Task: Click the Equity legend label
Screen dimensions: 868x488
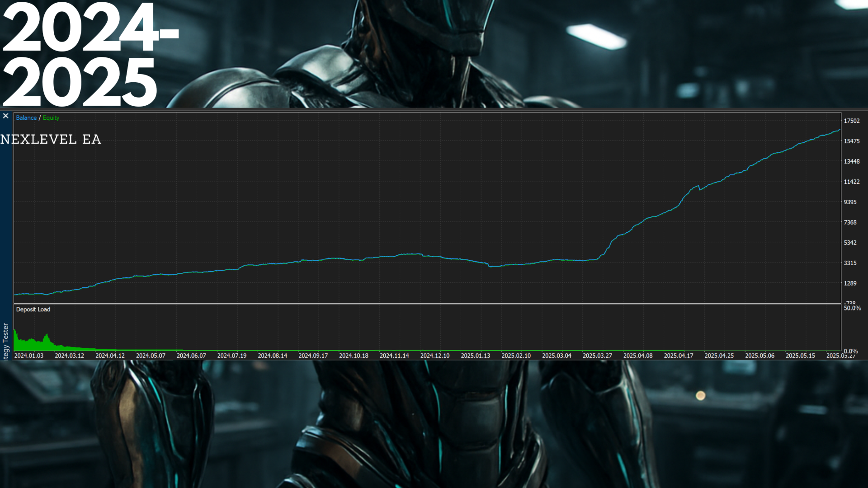Action: pos(51,118)
